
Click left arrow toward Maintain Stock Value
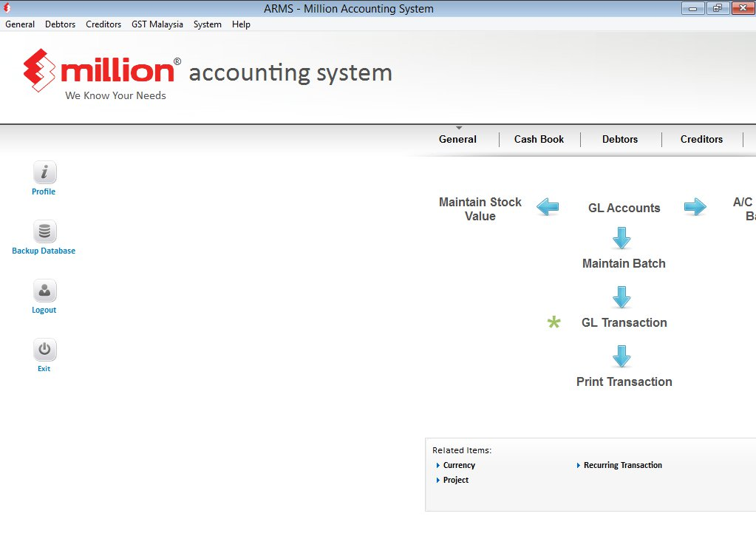pyautogui.click(x=548, y=208)
